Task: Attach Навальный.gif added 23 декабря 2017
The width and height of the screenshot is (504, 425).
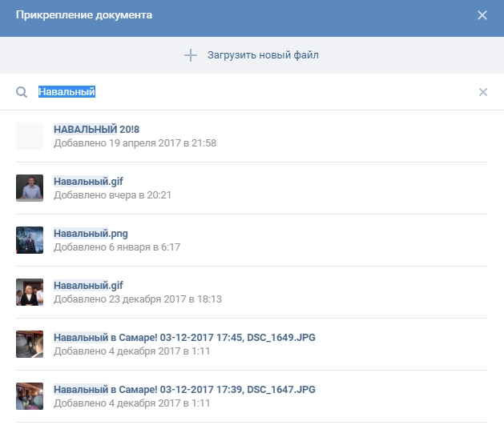Action: pyautogui.click(x=88, y=286)
